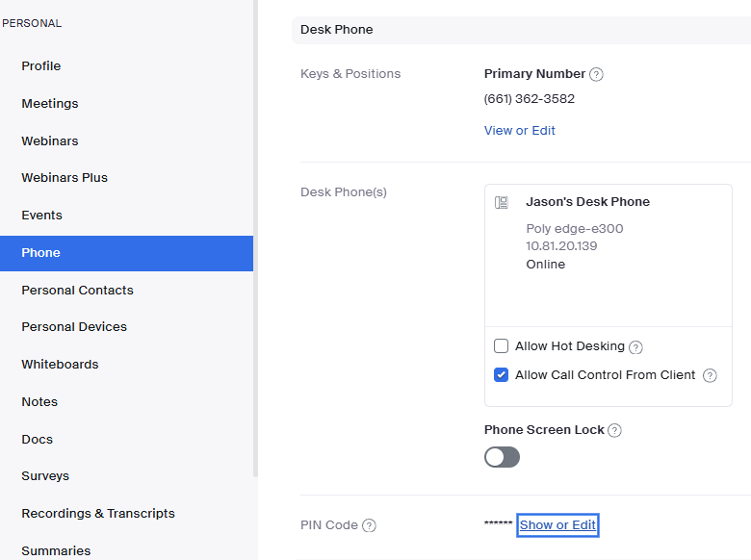Viewport: 751px width, 560px height.
Task: Click help icon next to PIN Code
Action: click(x=369, y=526)
